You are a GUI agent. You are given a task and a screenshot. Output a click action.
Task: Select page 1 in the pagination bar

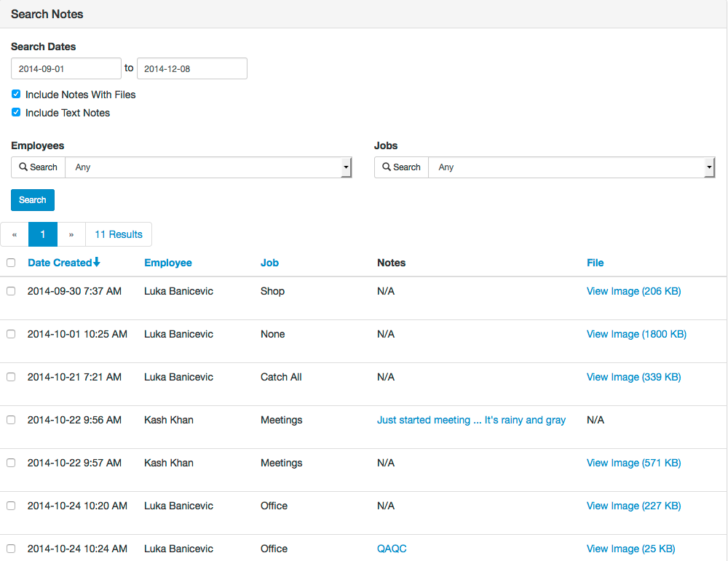[x=42, y=234]
